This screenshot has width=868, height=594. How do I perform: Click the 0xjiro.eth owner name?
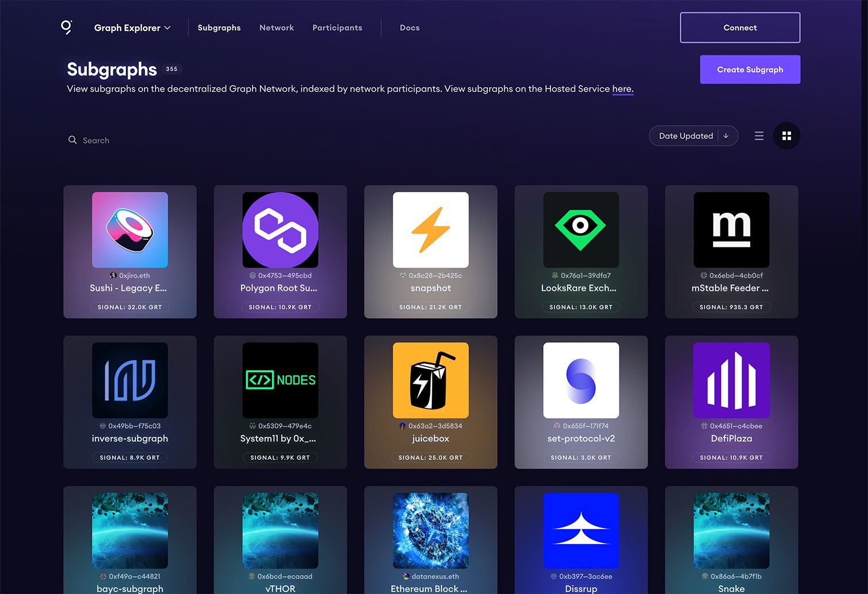click(x=134, y=275)
